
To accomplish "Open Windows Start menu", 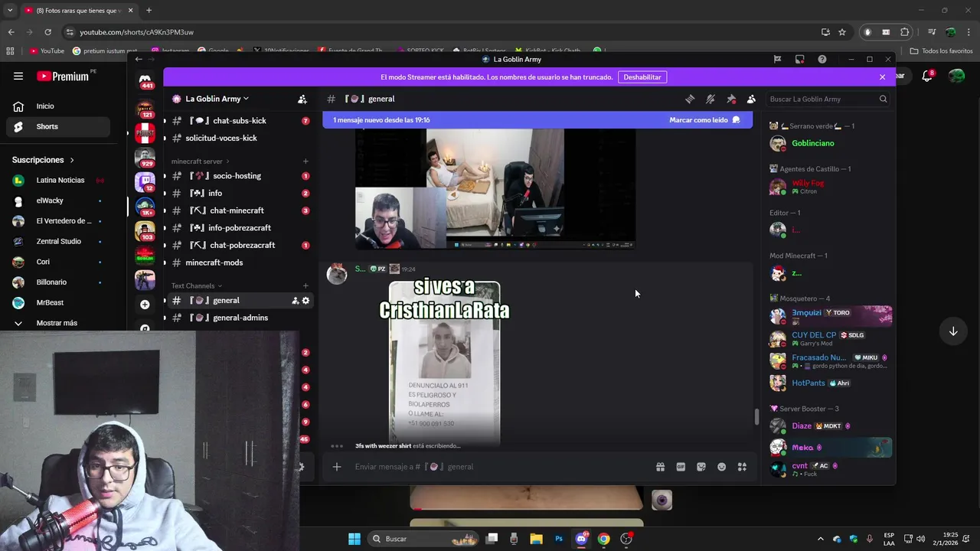I will (354, 539).
